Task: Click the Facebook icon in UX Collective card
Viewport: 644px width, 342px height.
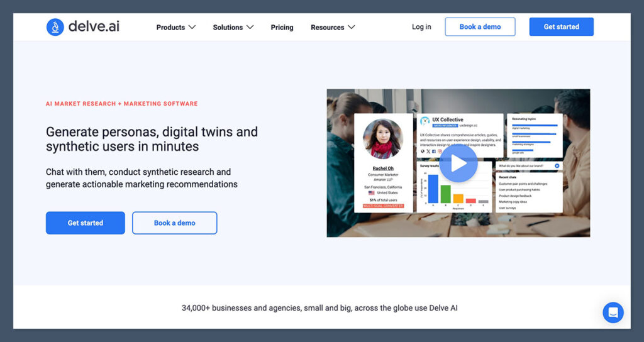Action: (434, 152)
